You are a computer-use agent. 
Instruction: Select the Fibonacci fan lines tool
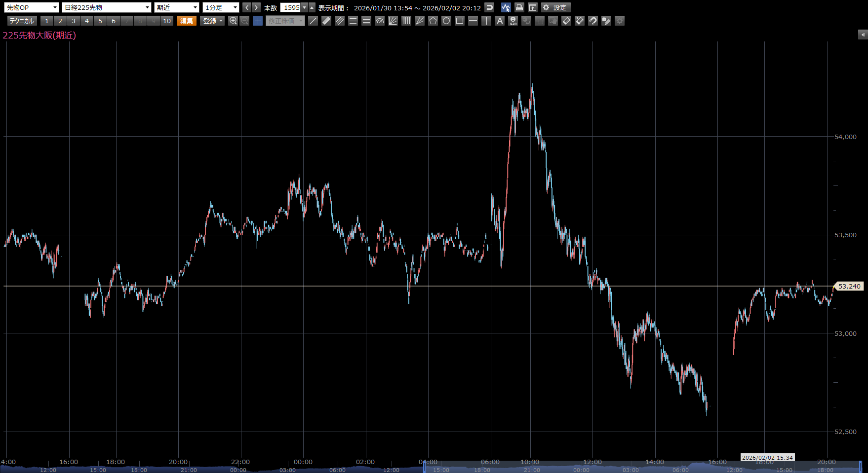(x=393, y=21)
